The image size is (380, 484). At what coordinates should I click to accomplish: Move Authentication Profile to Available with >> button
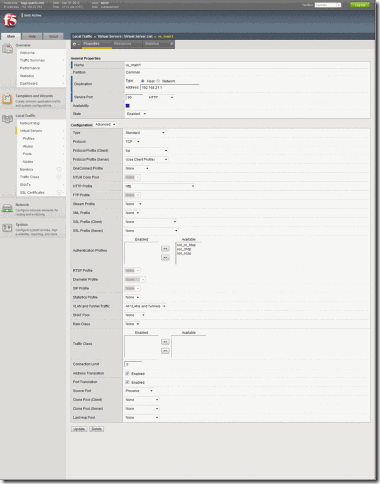point(165,257)
